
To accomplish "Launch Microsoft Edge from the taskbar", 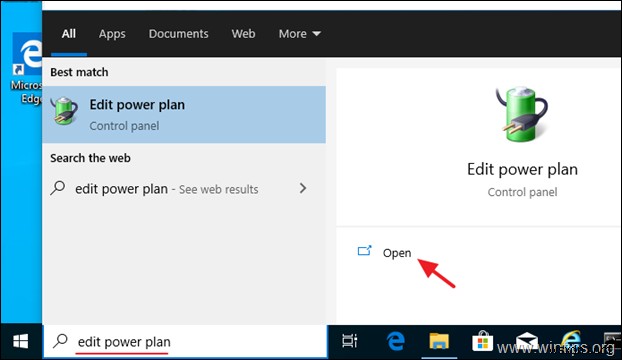I will (395, 341).
